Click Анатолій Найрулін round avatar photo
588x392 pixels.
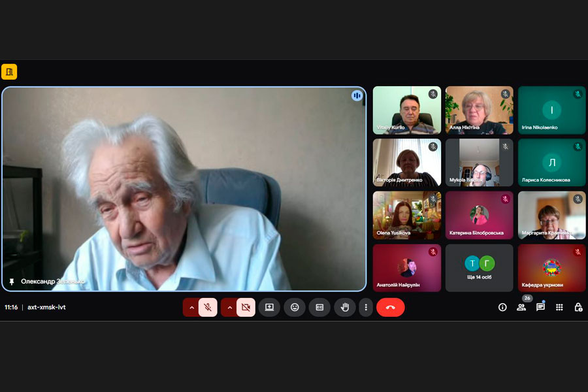coord(407,267)
